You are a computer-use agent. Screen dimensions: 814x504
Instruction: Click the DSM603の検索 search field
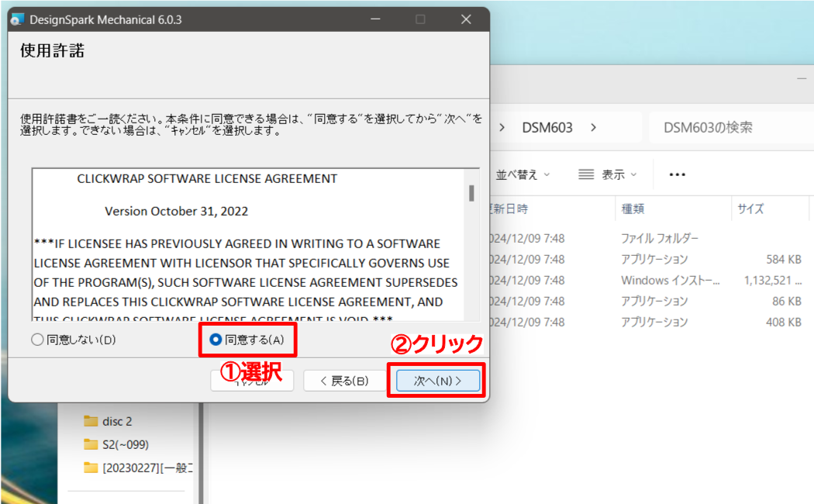point(731,128)
